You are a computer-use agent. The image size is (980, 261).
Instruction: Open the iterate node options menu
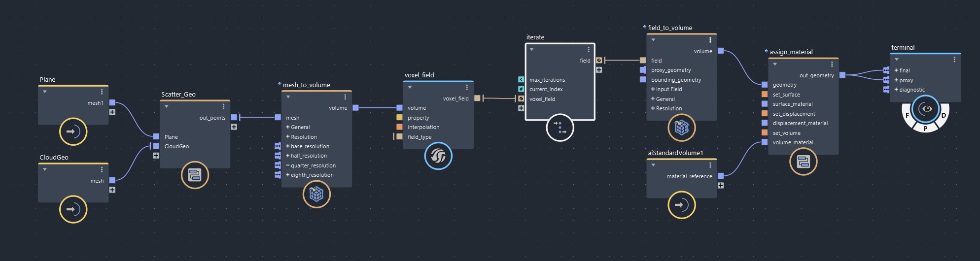coord(589,50)
